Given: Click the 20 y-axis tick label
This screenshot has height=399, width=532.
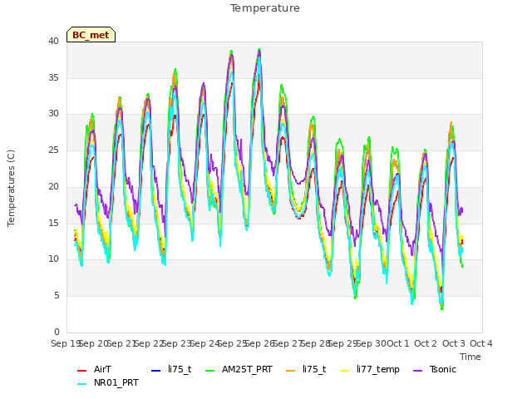Looking at the screenshot, I should (x=53, y=186).
